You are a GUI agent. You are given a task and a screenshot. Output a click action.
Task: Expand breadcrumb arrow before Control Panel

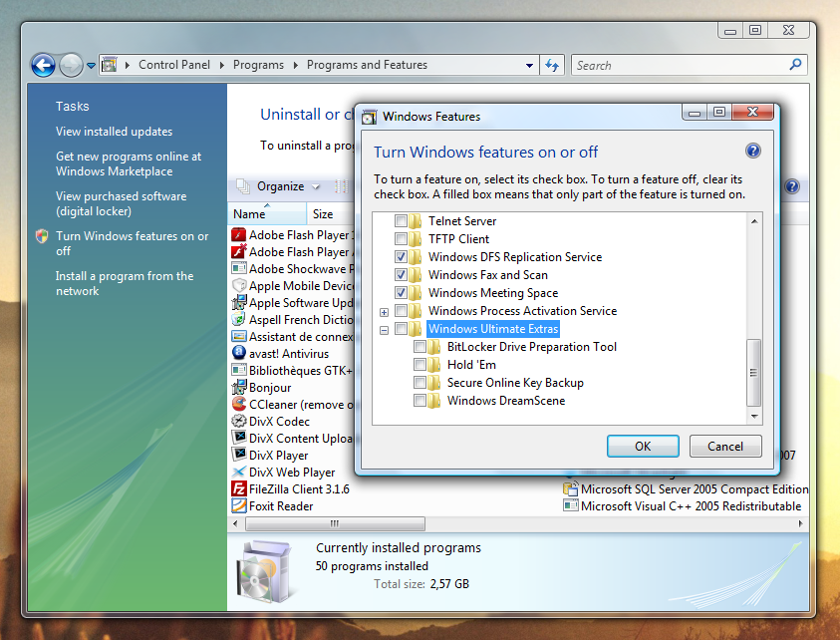pyautogui.click(x=128, y=65)
